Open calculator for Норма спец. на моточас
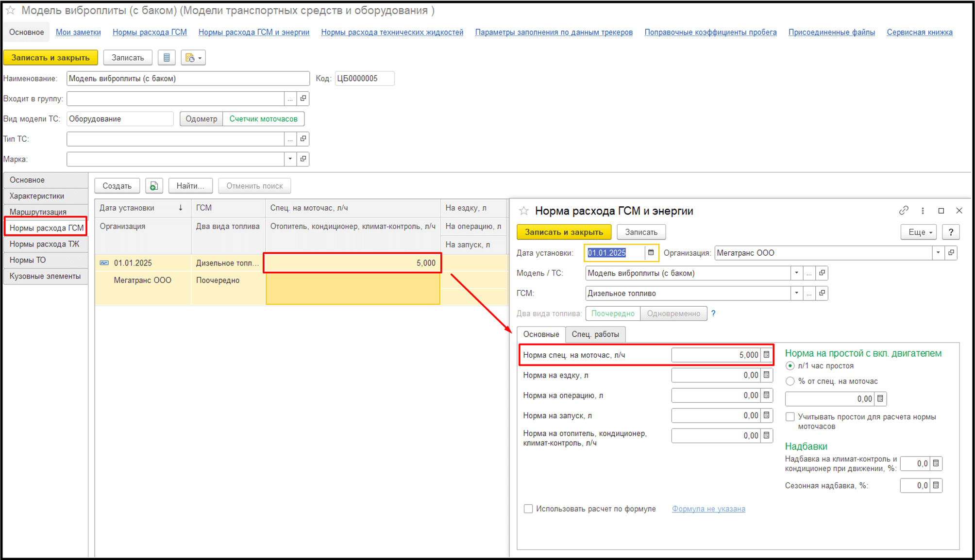Viewport: 975px width, 560px height. pyautogui.click(x=766, y=355)
